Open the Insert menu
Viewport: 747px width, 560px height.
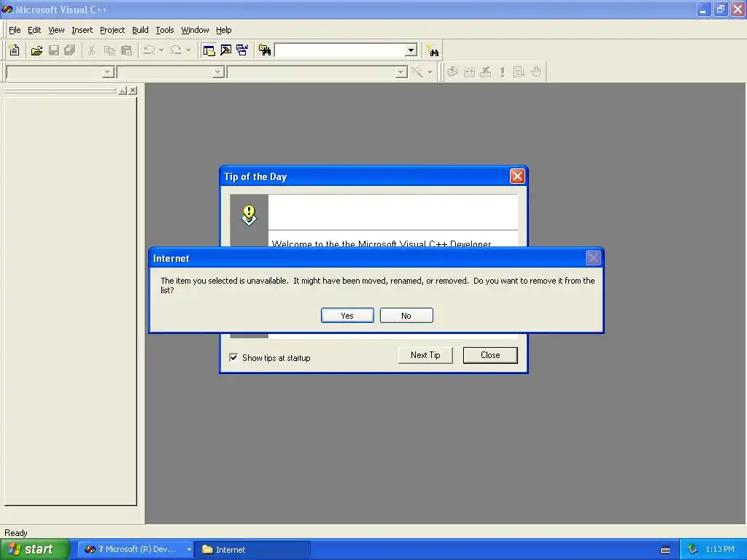click(82, 30)
